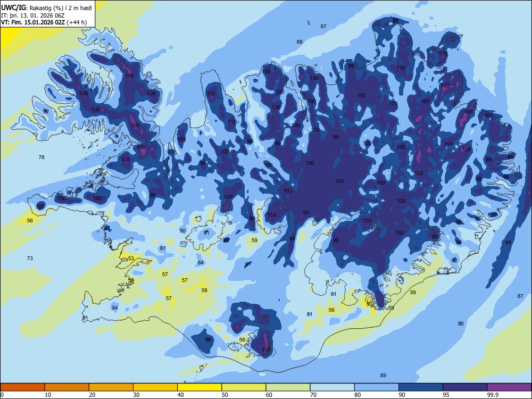Click the pale blue 70–80 legend swatch
Screen dimensions: 532x399
tap(332, 387)
